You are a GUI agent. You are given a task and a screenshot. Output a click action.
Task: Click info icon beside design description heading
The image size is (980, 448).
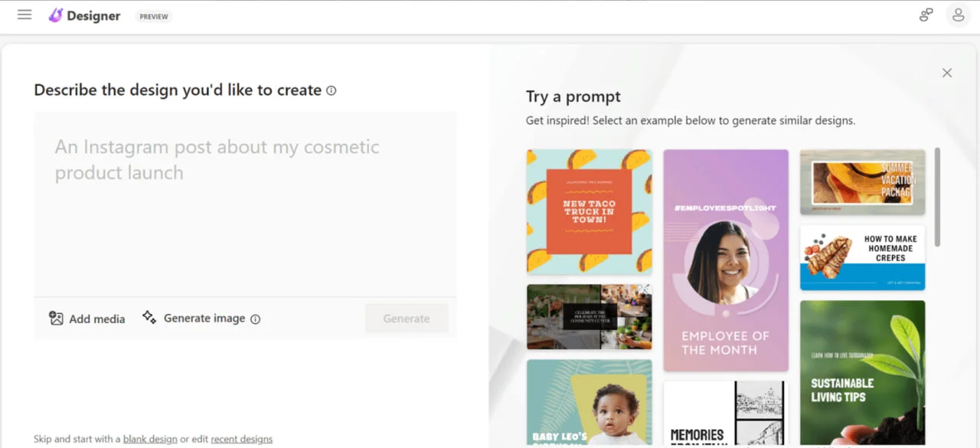tap(332, 90)
